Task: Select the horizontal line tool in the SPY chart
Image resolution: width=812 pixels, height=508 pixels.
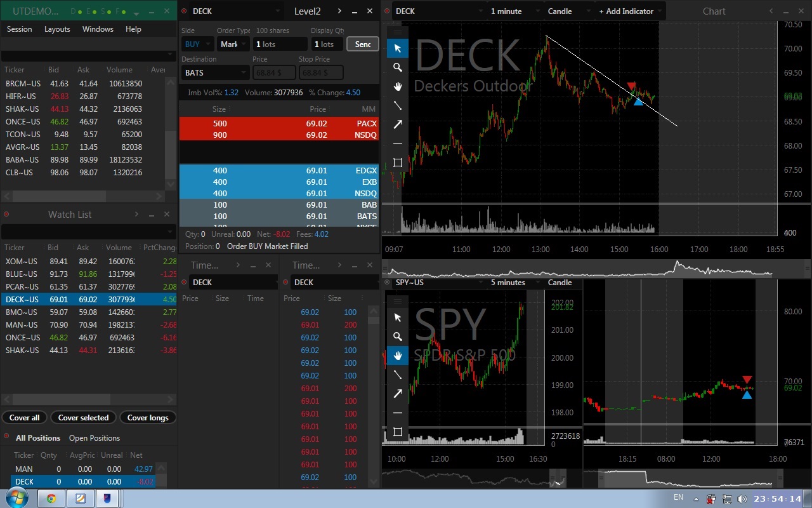Action: point(398,413)
